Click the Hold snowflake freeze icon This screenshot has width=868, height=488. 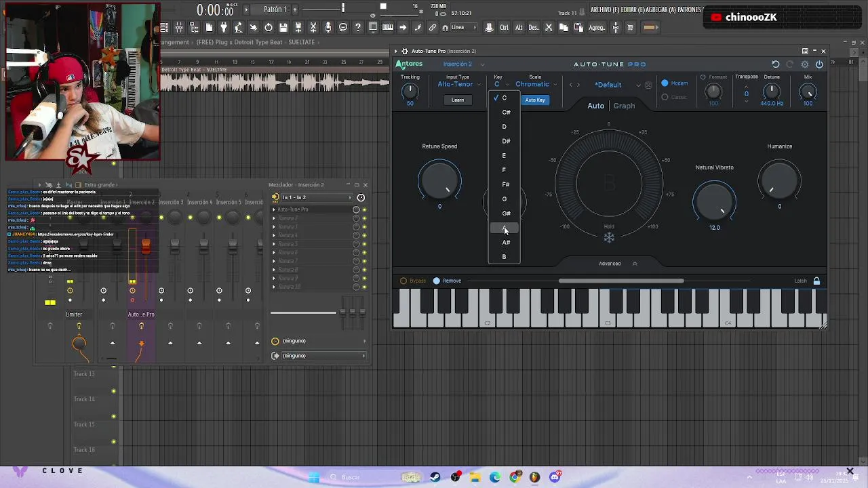tap(609, 237)
